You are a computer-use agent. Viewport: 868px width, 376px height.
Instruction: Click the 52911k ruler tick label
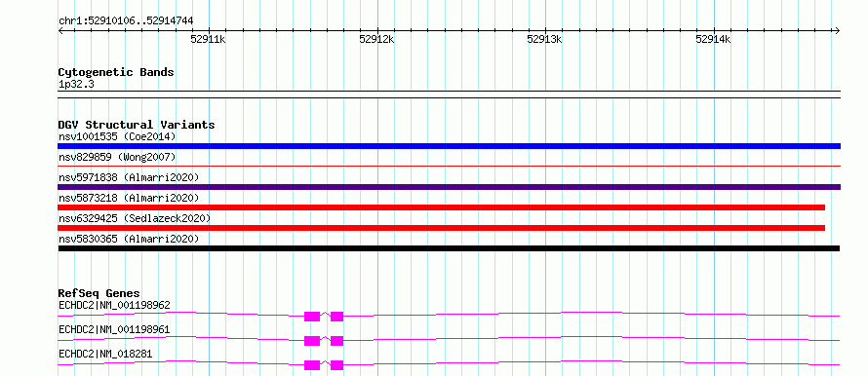[x=208, y=39]
